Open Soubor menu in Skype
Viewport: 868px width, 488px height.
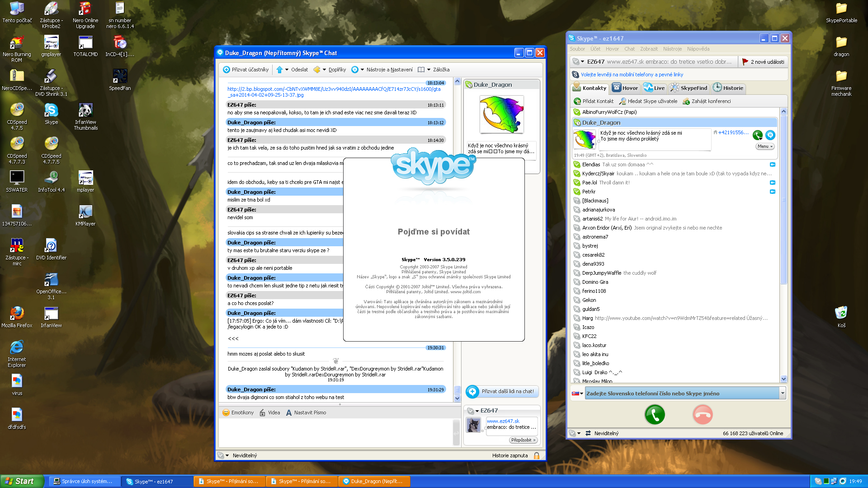tap(577, 49)
